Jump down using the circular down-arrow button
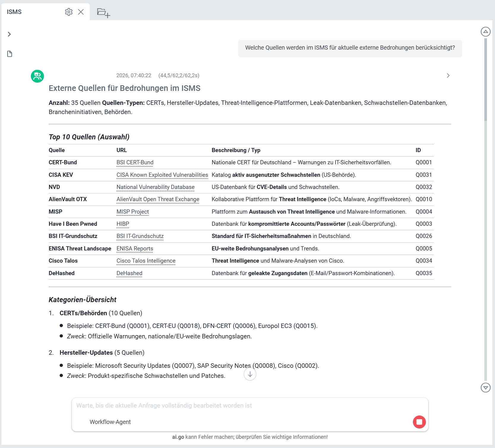The width and height of the screenshot is (495, 448). (250, 374)
